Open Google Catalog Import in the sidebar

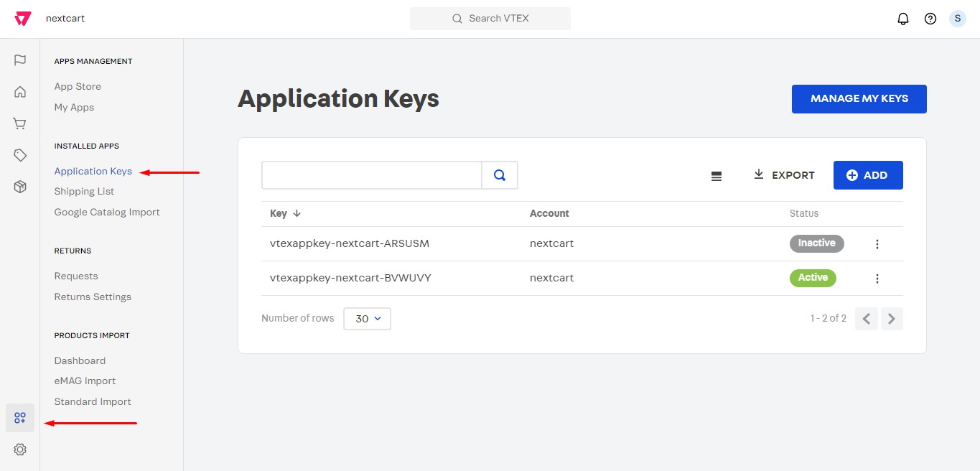(x=107, y=212)
